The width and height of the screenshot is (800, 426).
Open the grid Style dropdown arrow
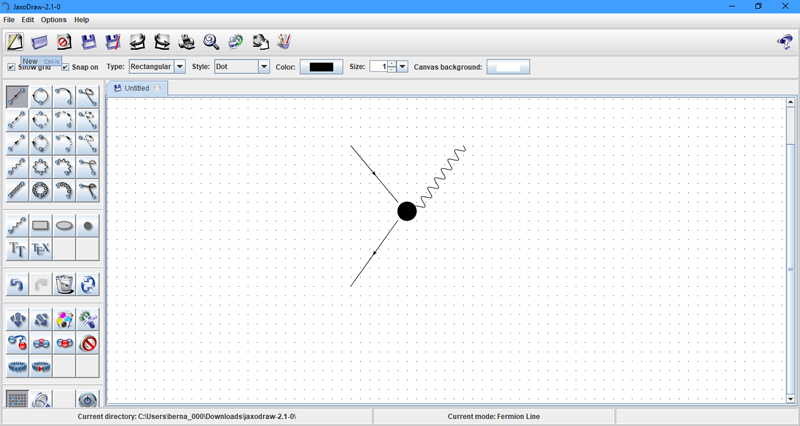tap(264, 67)
